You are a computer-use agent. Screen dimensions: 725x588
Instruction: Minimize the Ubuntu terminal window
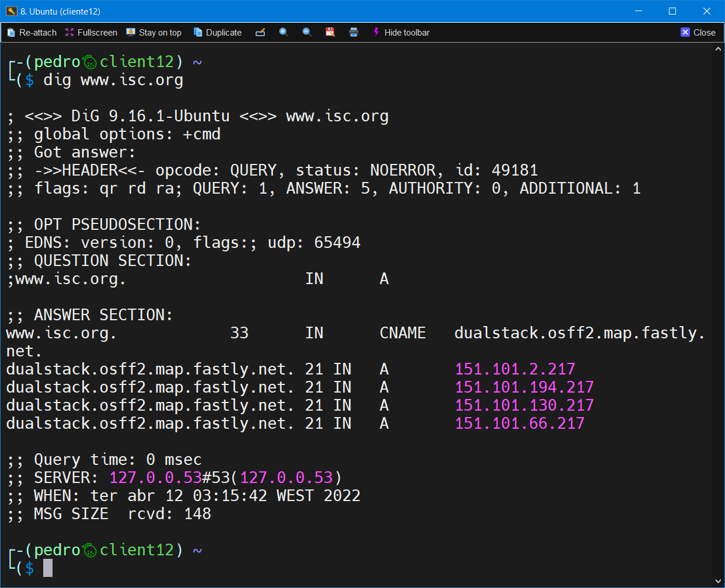coord(639,11)
